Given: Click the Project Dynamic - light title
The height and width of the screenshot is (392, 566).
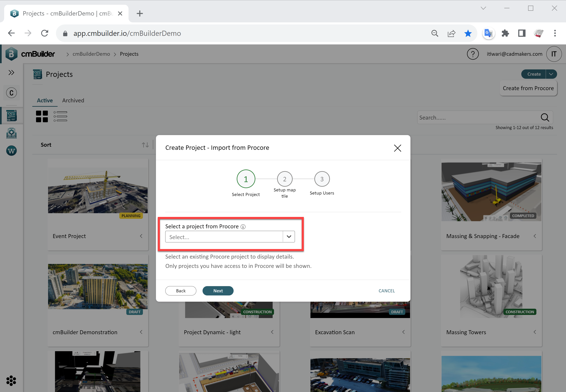Looking at the screenshot, I should pos(212,332).
